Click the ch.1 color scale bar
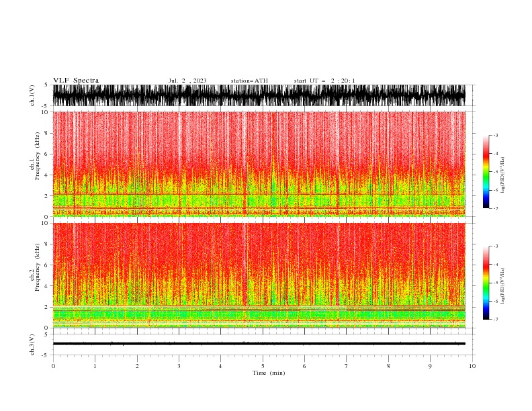532x411 pixels. click(x=486, y=172)
